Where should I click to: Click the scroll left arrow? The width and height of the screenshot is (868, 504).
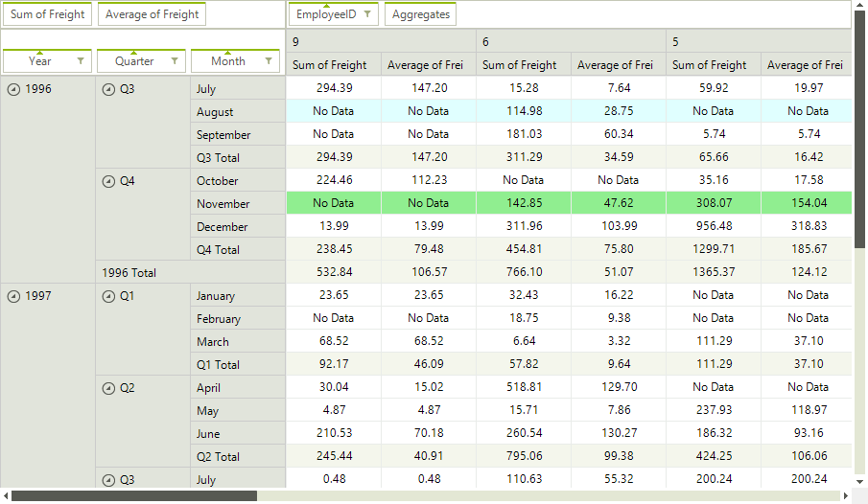click(x=6, y=495)
